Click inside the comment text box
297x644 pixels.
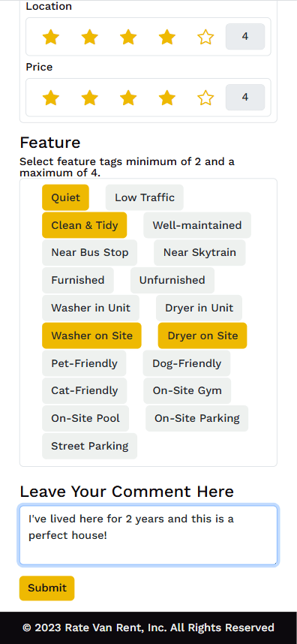click(x=148, y=536)
